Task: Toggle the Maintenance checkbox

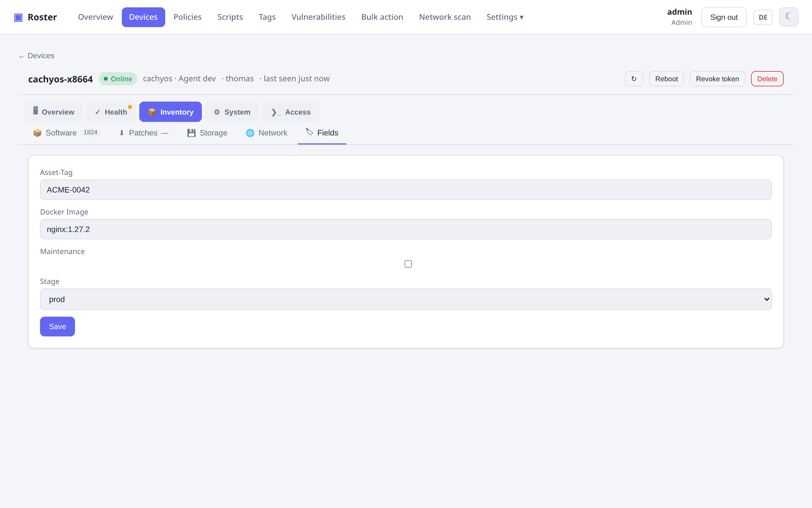Action: tap(408, 264)
